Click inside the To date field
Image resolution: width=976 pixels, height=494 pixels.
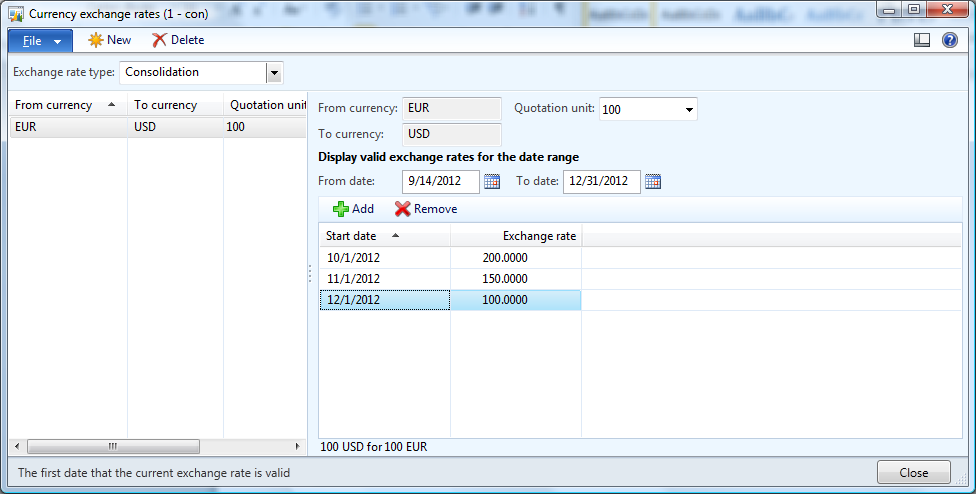601,182
